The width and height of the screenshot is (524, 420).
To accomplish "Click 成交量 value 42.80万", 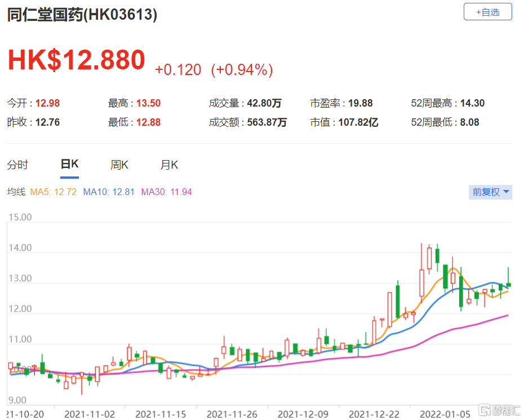I will pos(264,103).
